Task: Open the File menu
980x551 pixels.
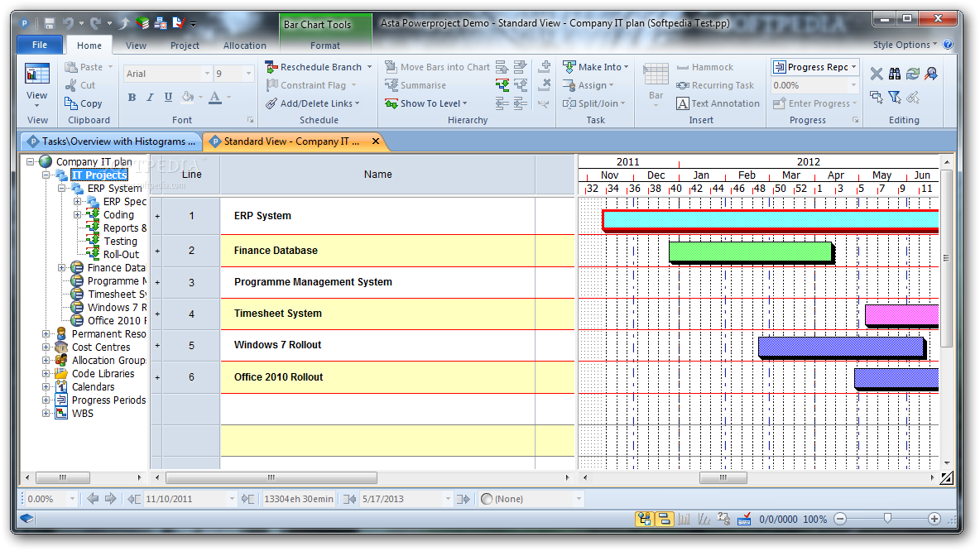Action: 40,45
